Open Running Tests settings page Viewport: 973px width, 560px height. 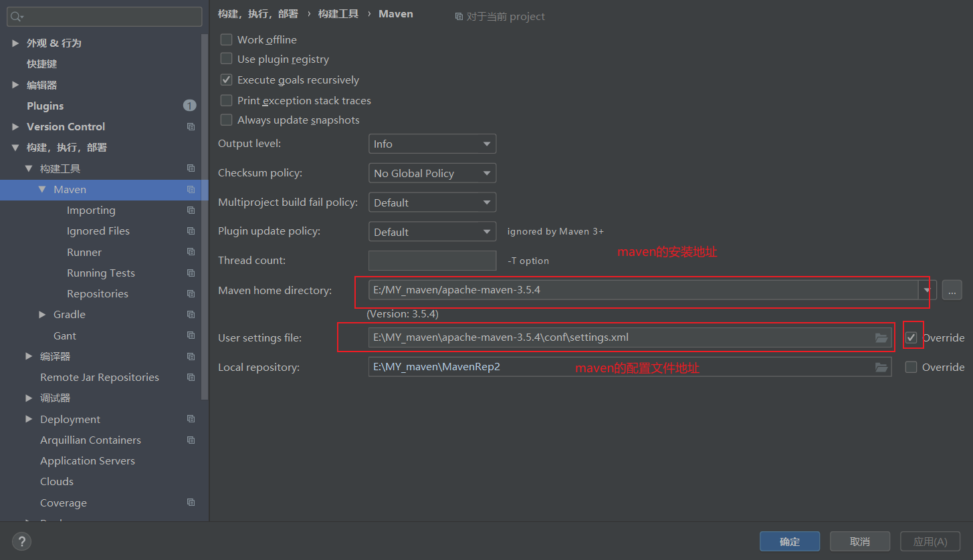tap(101, 273)
